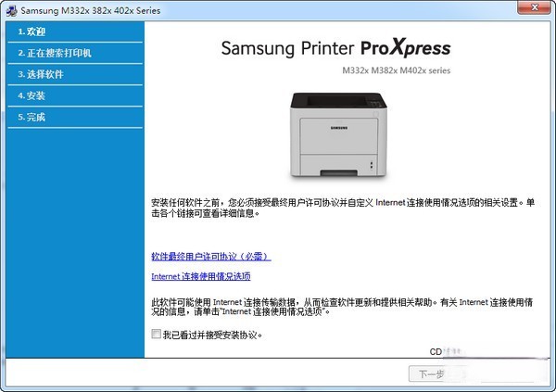Click the window title Samsung M332x 382x 402x Series
This screenshot has height=392, width=556.
tap(91, 10)
